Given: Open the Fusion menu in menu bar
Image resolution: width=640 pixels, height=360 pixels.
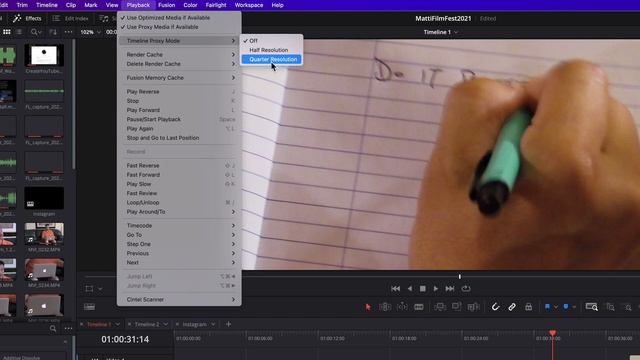Looking at the screenshot, I should [x=166, y=5].
